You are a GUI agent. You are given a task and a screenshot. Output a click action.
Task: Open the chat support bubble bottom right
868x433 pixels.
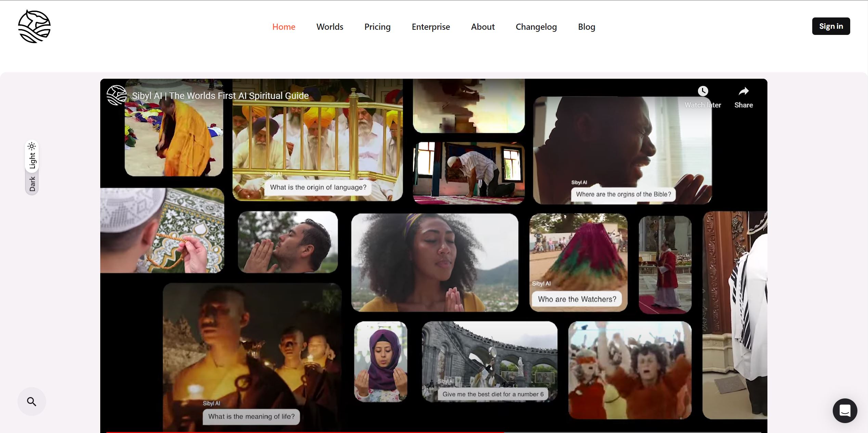point(845,411)
